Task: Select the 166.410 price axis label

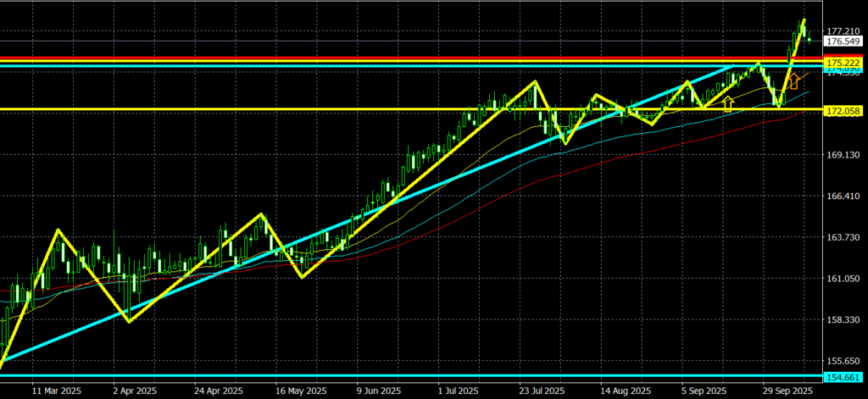Action: tap(843, 197)
